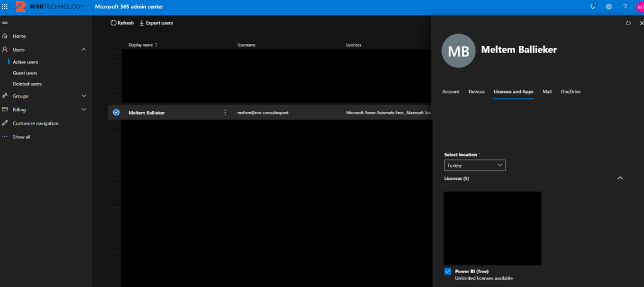Click the refresh icon in user panel
This screenshot has width=644, height=287.
[x=628, y=23]
